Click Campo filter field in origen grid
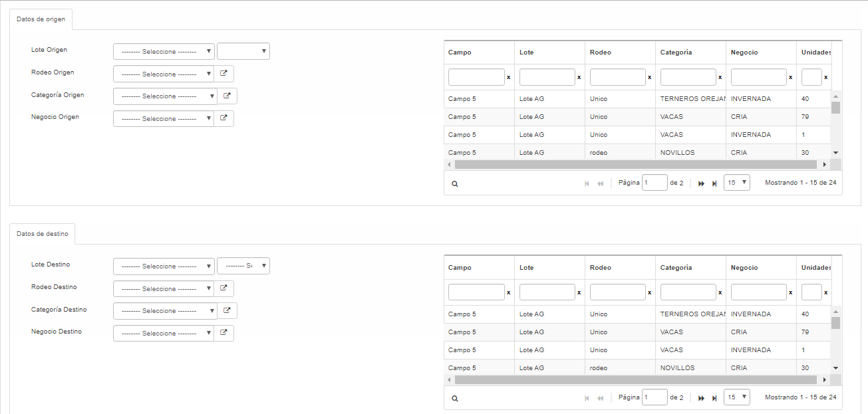 coord(476,77)
